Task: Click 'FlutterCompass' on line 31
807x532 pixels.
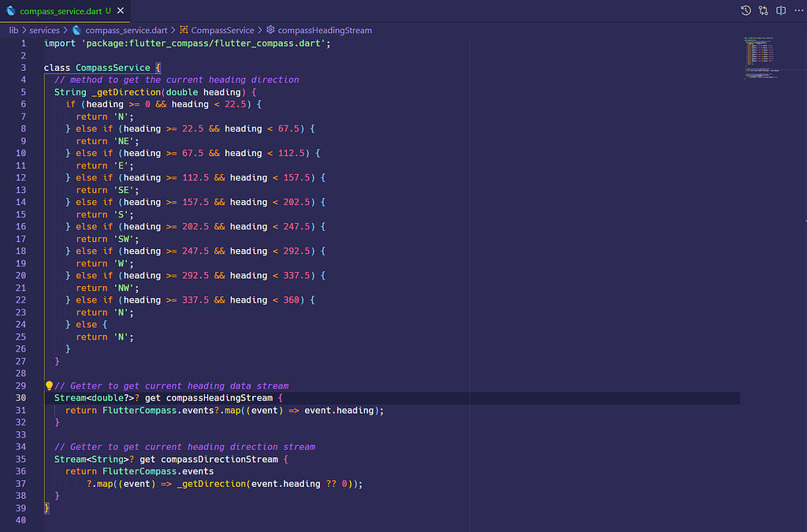Action: [139, 411]
